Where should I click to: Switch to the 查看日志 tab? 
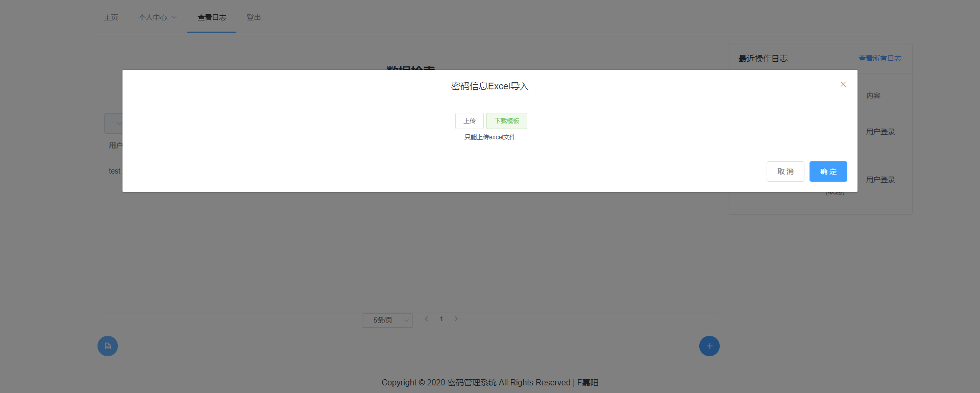tap(212, 17)
